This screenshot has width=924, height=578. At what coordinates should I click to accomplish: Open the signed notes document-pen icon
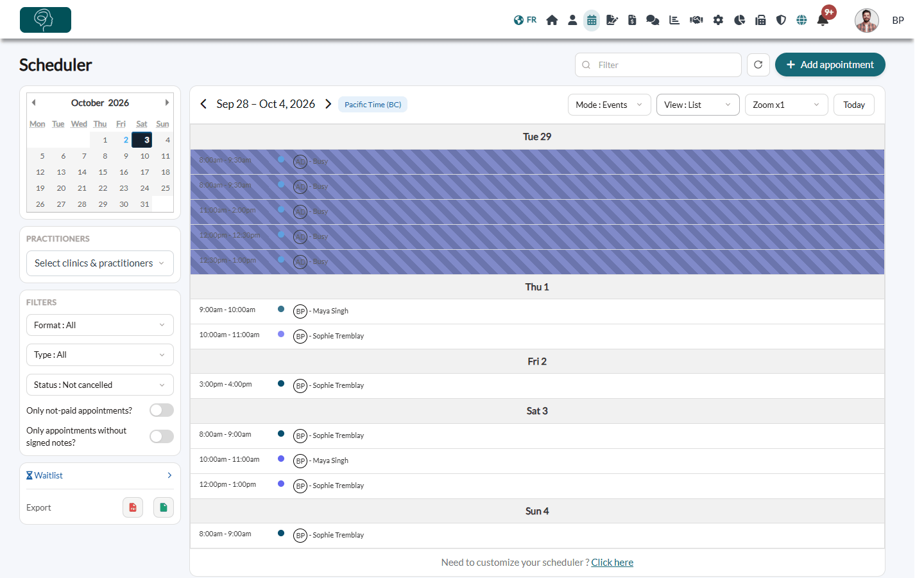[612, 20]
